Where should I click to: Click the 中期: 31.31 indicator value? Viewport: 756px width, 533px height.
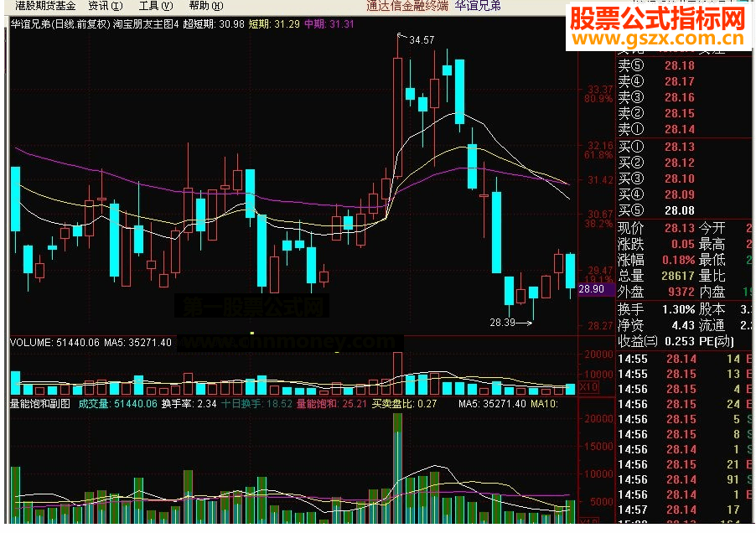click(329, 23)
